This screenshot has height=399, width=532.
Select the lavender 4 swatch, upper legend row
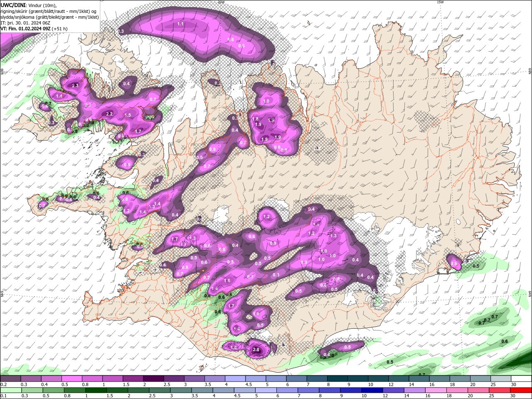click(235, 379)
